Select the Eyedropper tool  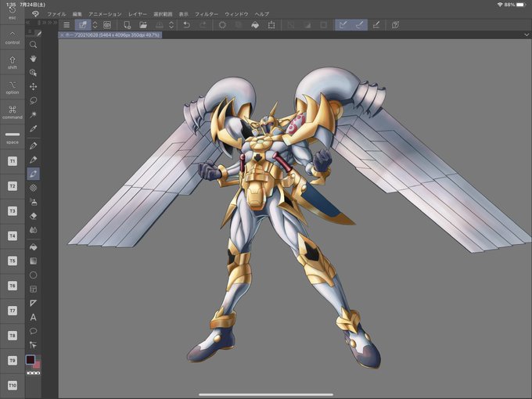pyautogui.click(x=33, y=128)
